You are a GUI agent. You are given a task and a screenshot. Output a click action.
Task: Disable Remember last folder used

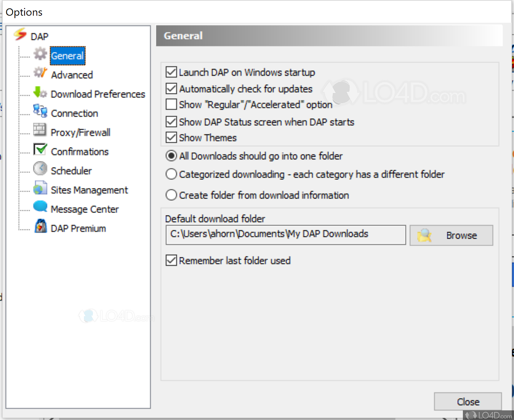[171, 260]
